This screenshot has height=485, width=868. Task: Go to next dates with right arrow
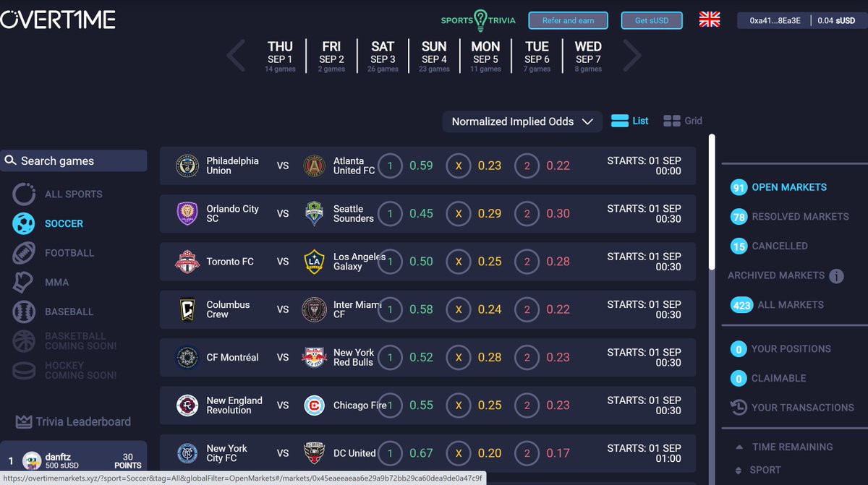click(631, 56)
